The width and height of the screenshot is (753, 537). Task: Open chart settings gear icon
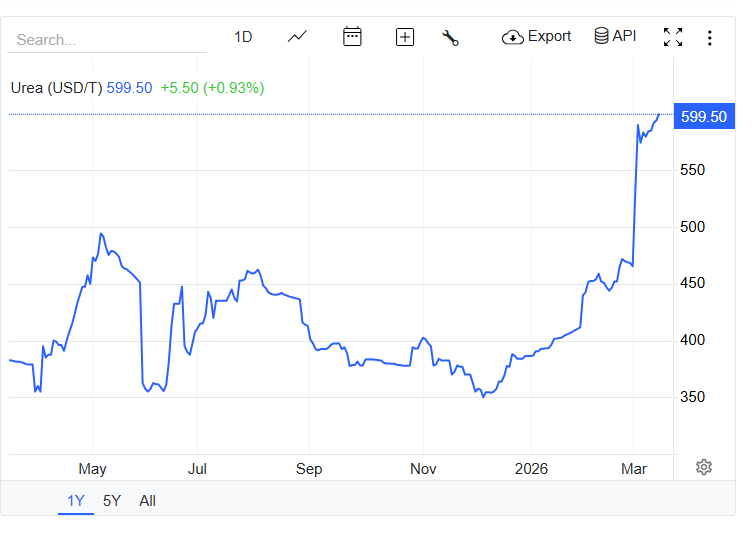(704, 467)
